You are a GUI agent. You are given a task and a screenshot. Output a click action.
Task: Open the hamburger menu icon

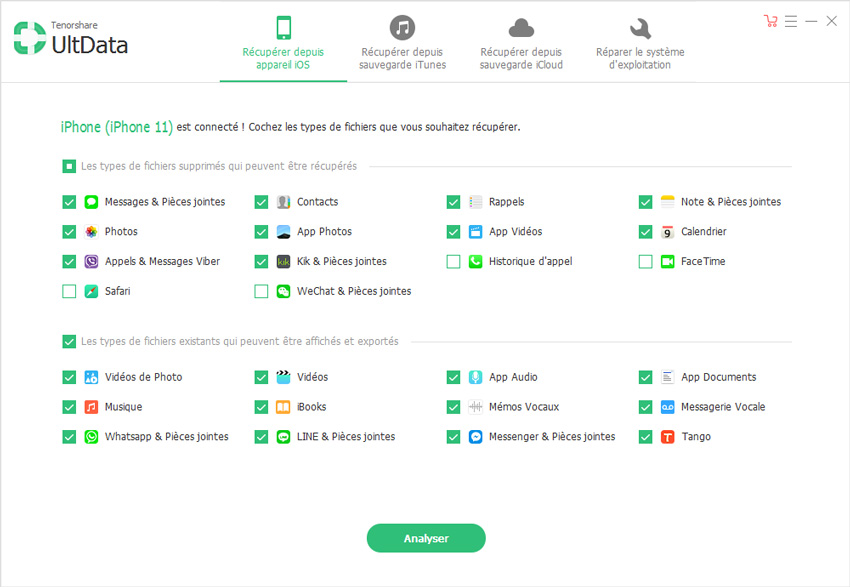point(791,21)
